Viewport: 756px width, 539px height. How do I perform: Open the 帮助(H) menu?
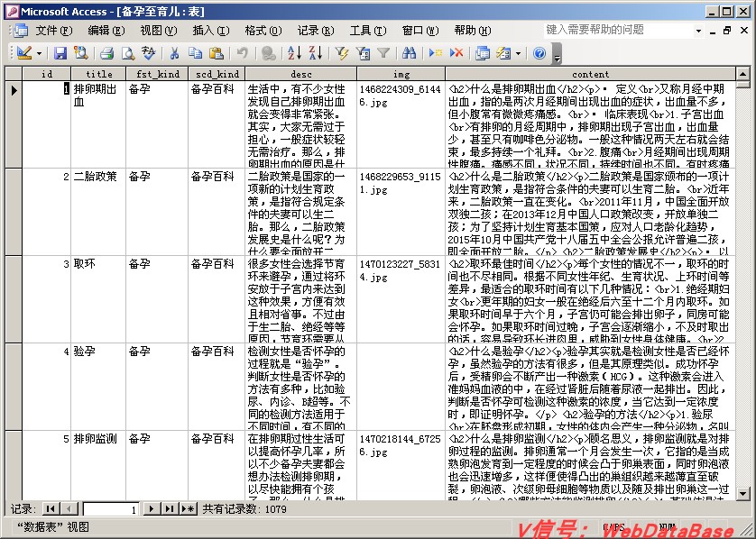[473, 31]
